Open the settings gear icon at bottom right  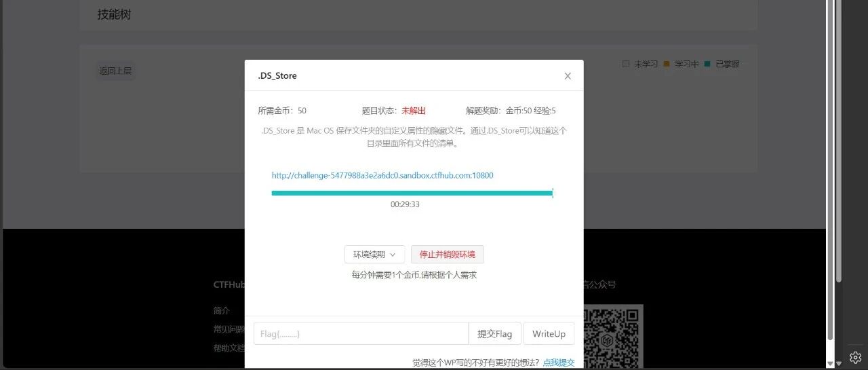click(855, 357)
